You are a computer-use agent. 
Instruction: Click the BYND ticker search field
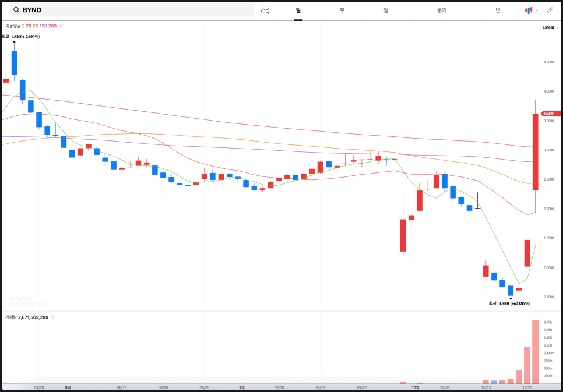pos(134,10)
